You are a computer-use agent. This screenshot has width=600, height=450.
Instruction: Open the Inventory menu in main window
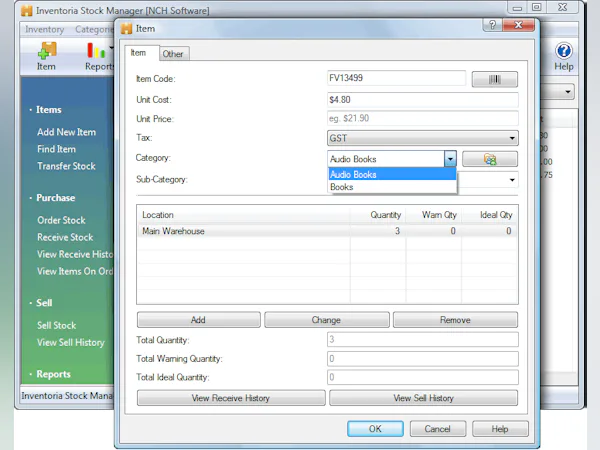(x=44, y=29)
